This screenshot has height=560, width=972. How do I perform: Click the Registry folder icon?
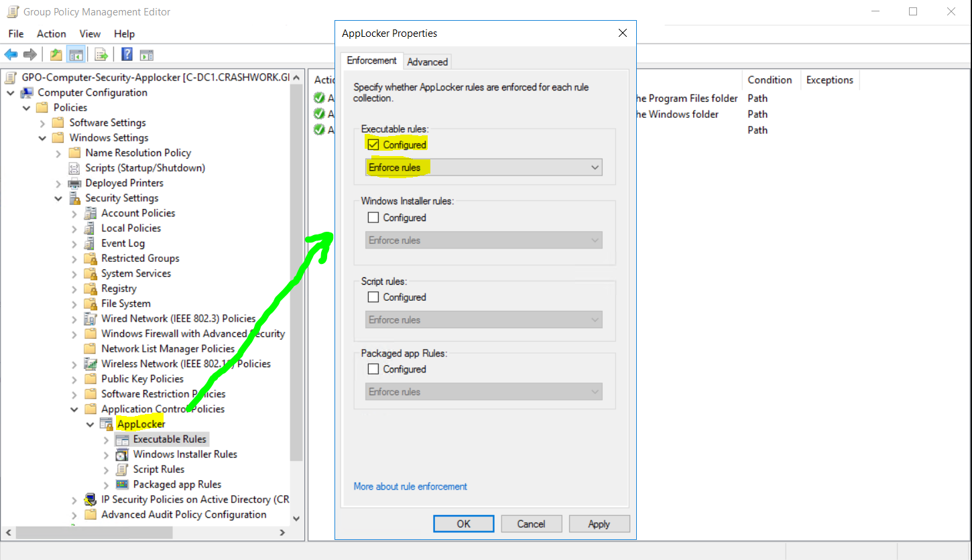click(x=90, y=289)
